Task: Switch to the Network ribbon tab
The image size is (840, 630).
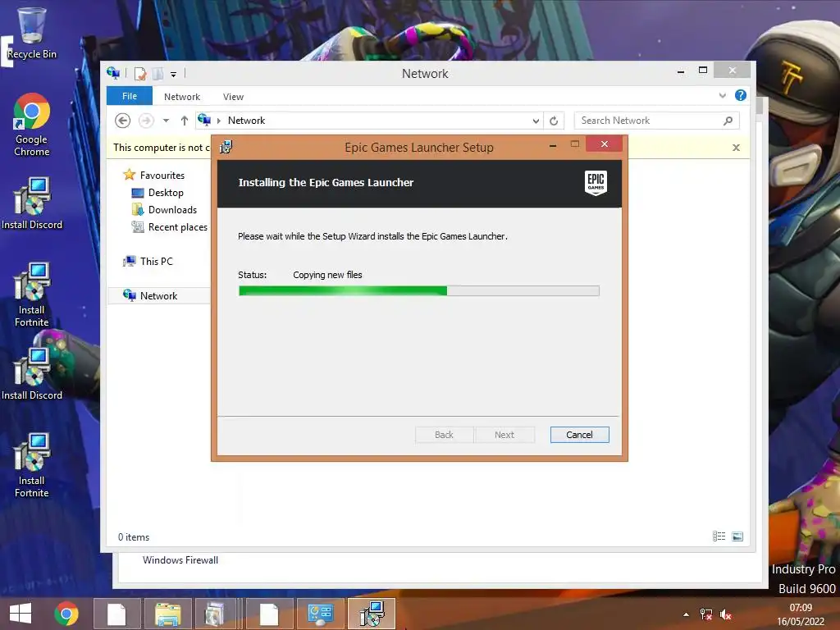Action: pos(182,97)
